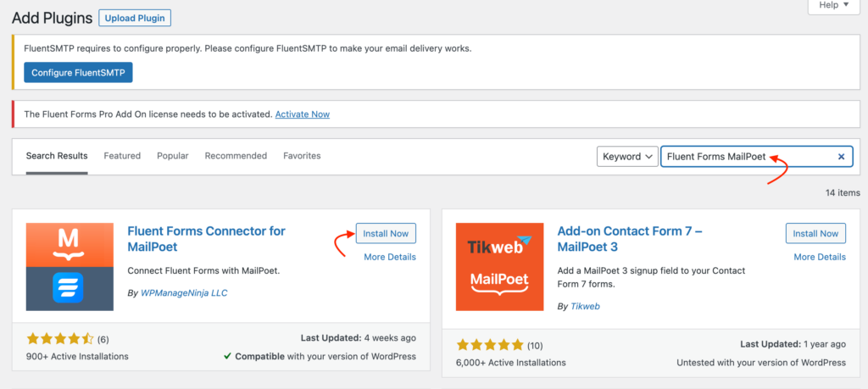Viewport: 868px width, 389px height.
Task: Click the "Compatible with your version" text
Action: [320, 356]
